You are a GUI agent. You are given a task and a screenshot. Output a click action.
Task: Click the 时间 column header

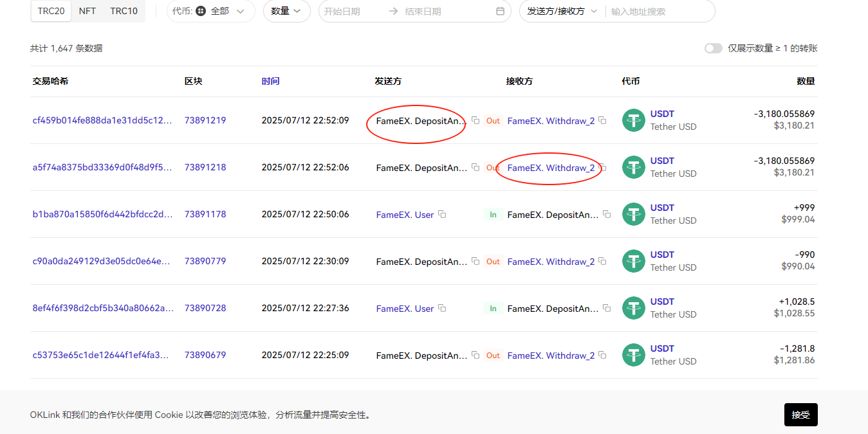pos(270,81)
